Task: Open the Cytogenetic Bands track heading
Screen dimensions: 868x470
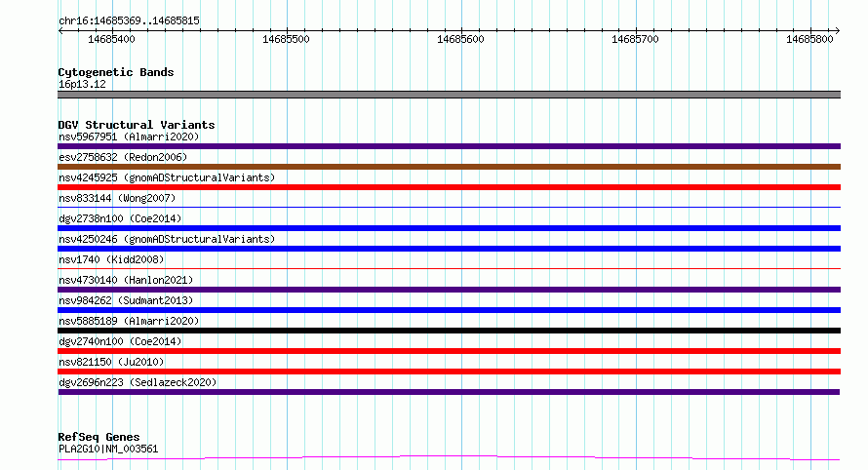Action: tap(116, 72)
